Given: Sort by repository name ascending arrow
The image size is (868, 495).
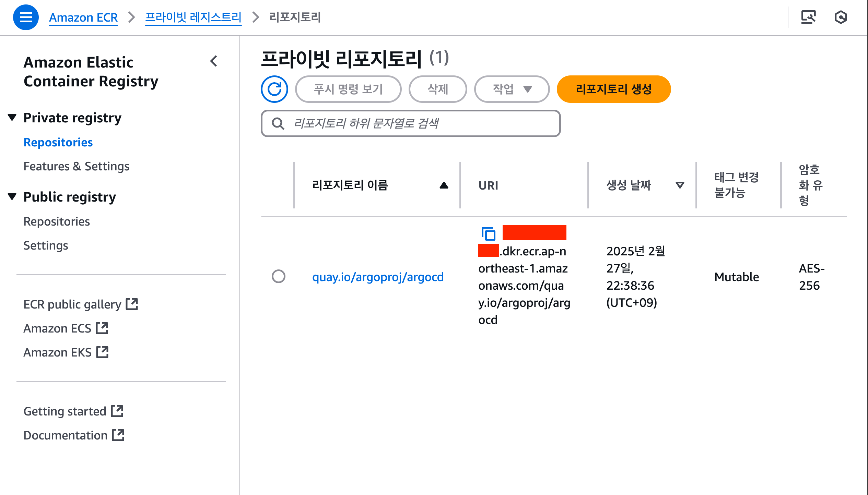Looking at the screenshot, I should 444,185.
